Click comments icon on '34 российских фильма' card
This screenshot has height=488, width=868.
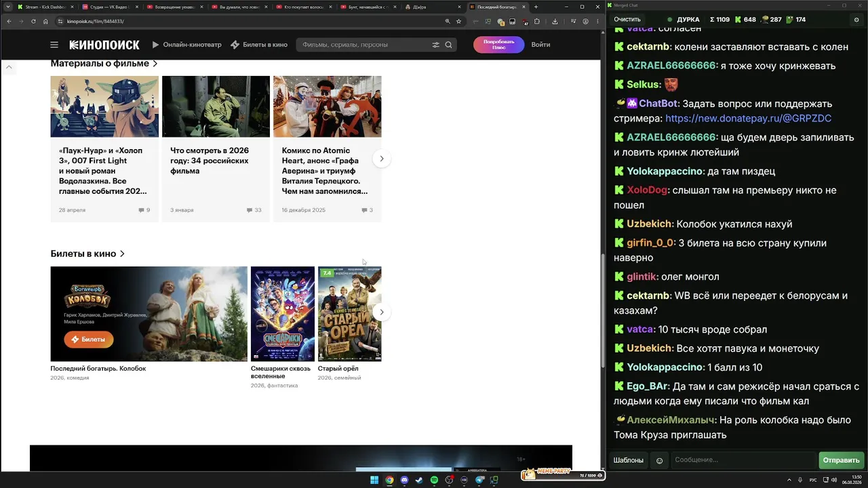250,210
